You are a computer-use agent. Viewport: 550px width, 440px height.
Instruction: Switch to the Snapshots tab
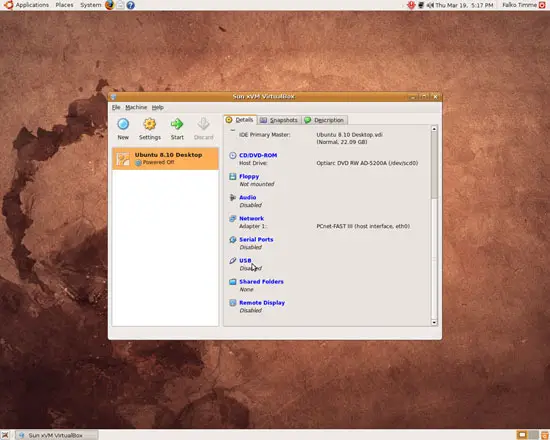279,120
